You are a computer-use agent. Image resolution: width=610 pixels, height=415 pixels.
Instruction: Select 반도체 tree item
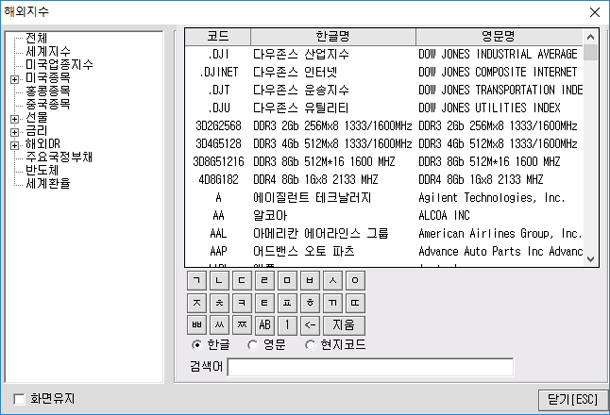[x=42, y=170]
